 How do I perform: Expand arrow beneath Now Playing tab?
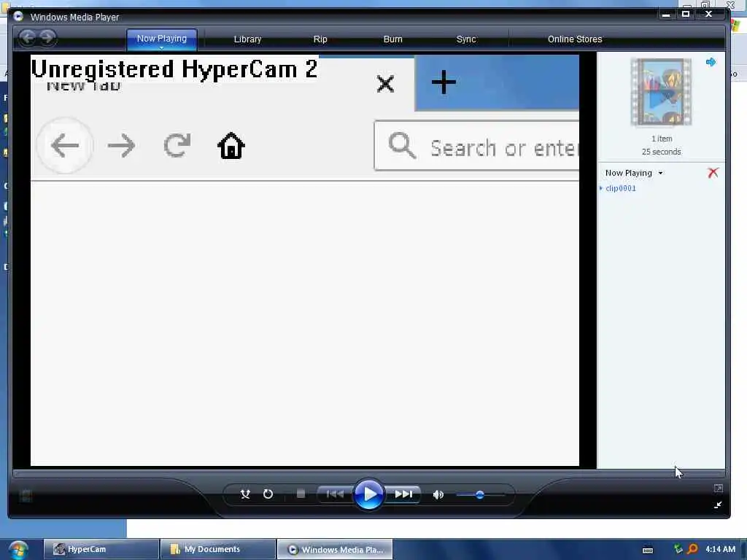coord(161,47)
